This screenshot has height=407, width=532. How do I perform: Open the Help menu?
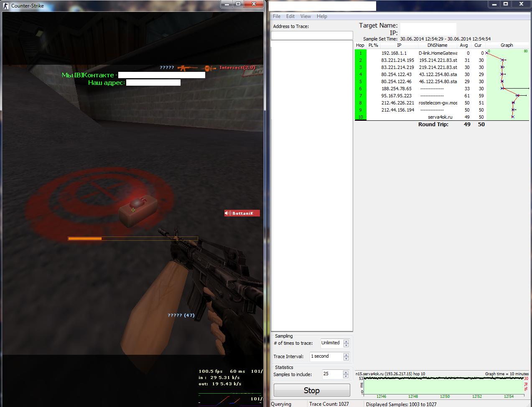click(322, 16)
